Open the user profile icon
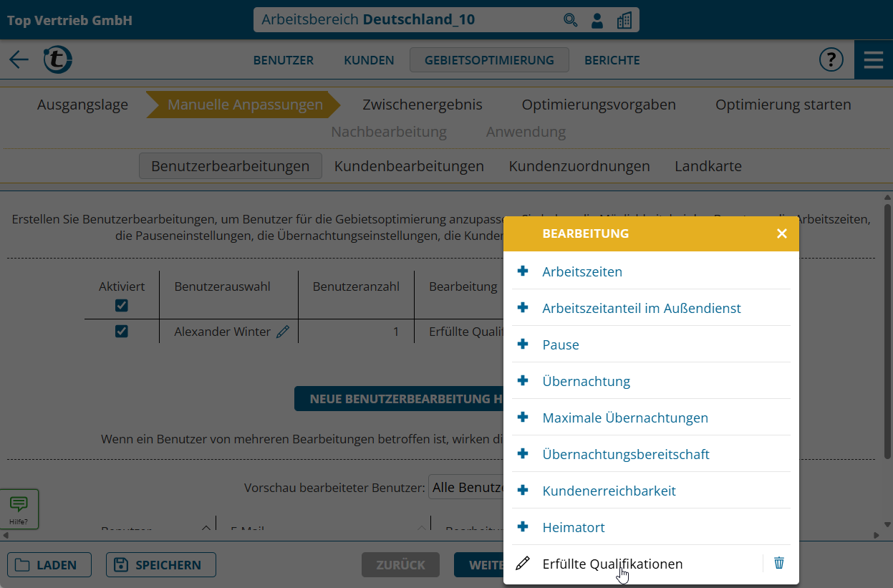 597,20
